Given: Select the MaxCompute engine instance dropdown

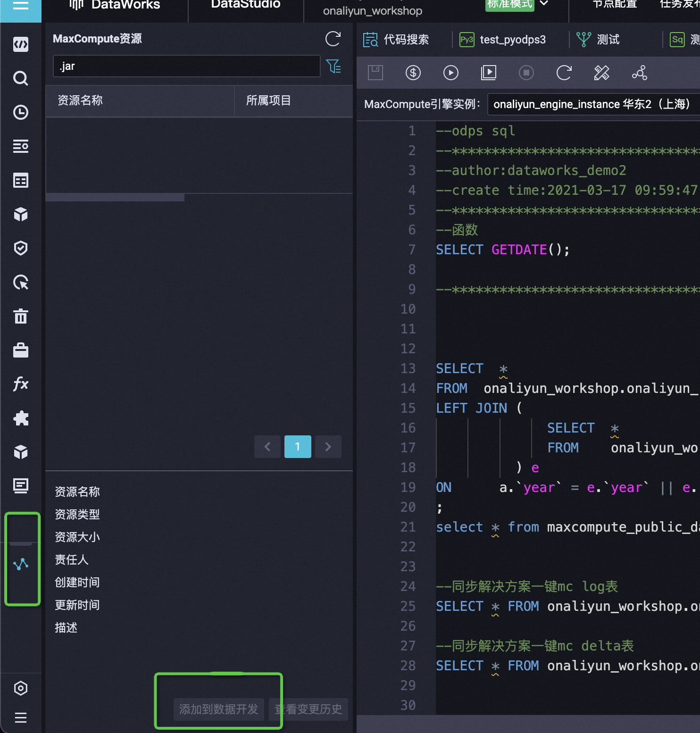Looking at the screenshot, I should (594, 104).
